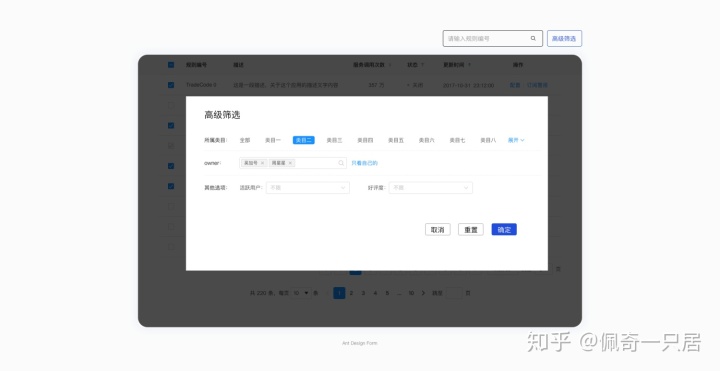Uncheck the TradeCode 0 row checkbox
720x371 pixels.
(x=171, y=85)
